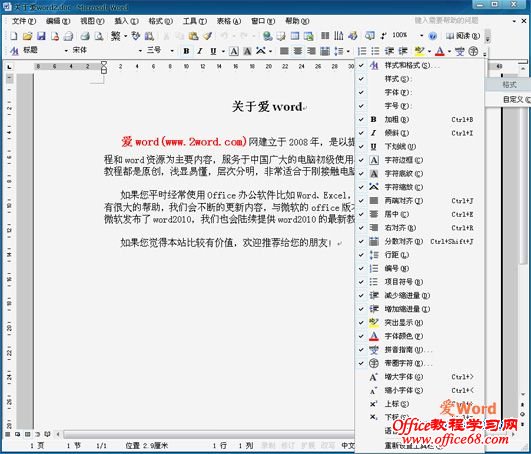Add 上标(S) superscript button from the list

click(419, 404)
